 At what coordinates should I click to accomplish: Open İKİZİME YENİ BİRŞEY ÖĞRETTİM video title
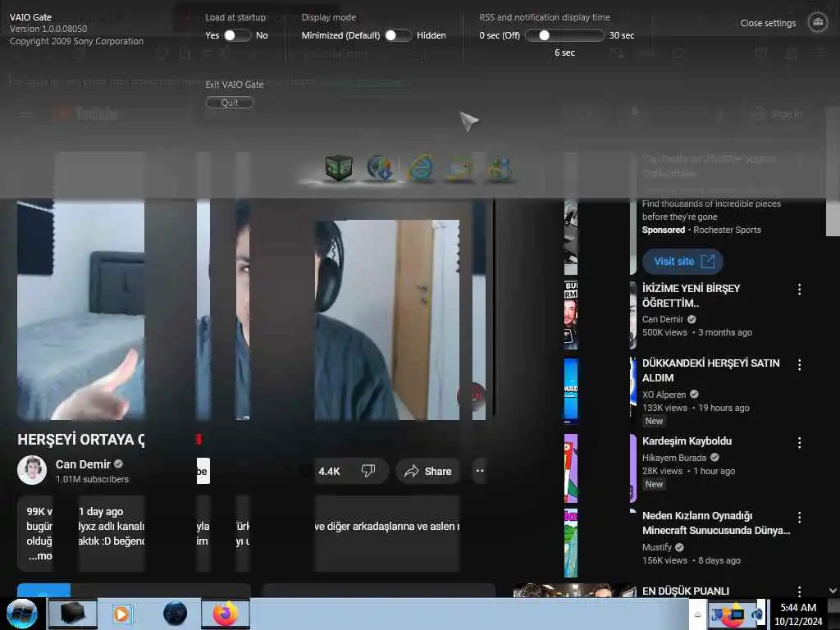tap(691, 295)
